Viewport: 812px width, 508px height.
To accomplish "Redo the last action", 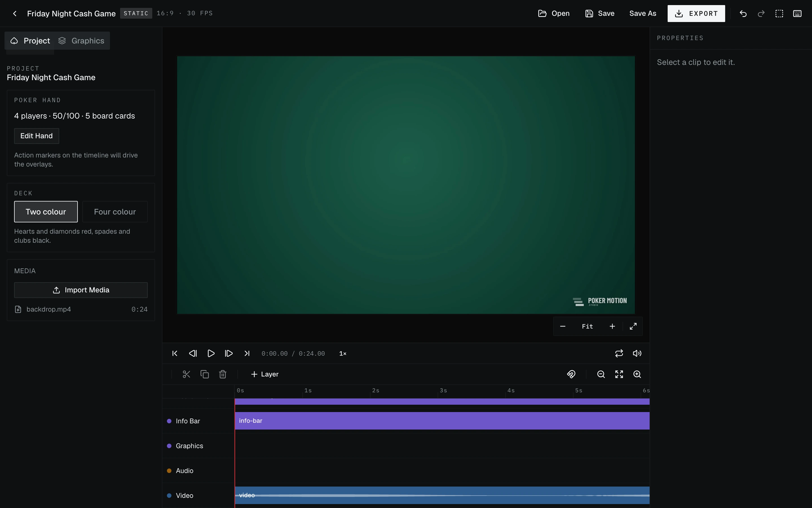I will (761, 14).
